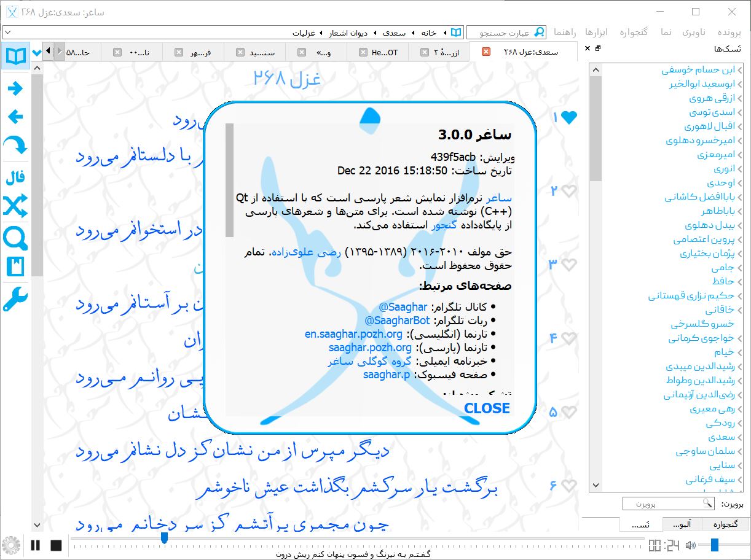This screenshot has height=560, width=751.
Task: Adjust the volume slider
Action: (x=725, y=545)
